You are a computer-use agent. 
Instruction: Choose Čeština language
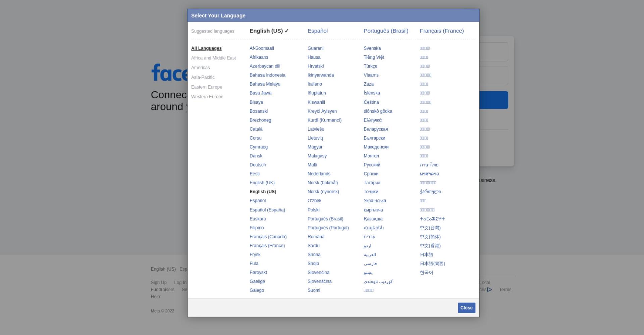[x=371, y=102]
